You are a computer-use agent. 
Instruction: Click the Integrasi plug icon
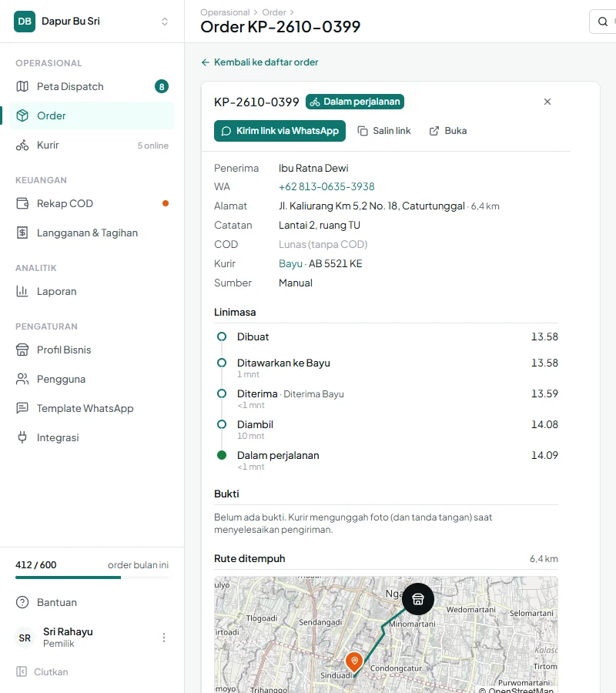[22, 437]
